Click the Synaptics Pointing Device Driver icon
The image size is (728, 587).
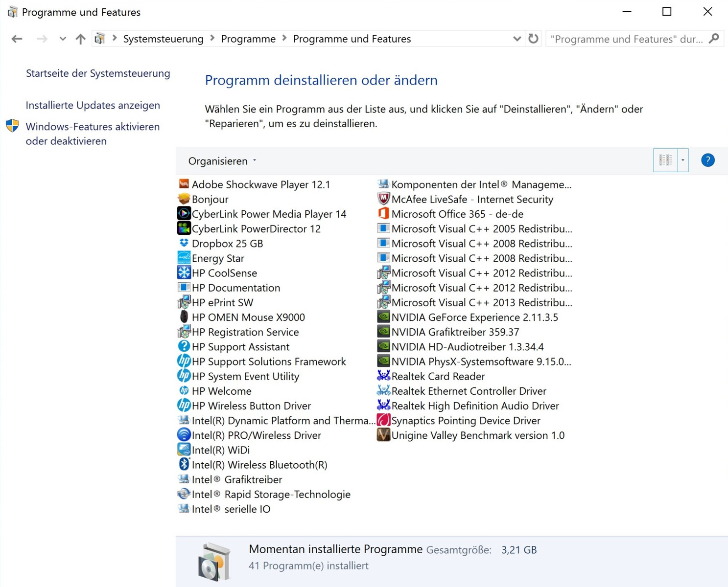coord(383,420)
